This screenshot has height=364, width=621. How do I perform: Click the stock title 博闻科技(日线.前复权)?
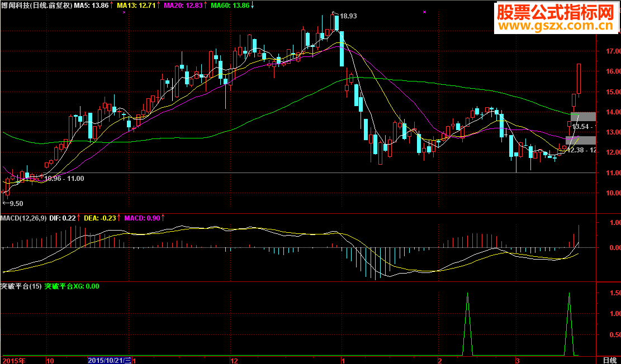(x=37, y=5)
